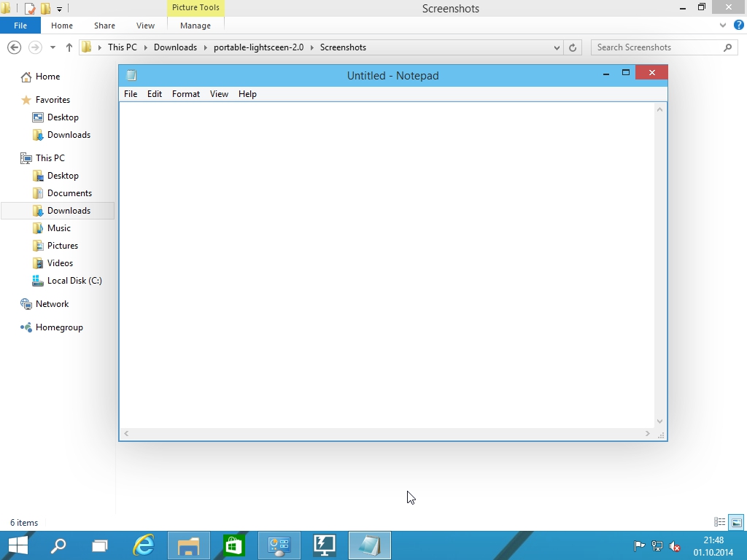The image size is (747, 560).
Task: Launch the Windows Store from the taskbar
Action: 233,545
